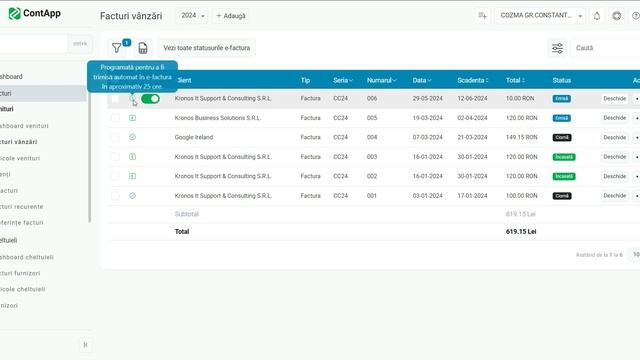Check the box for invoice 006
Image resolution: width=640 pixels, height=360 pixels.
tap(115, 99)
